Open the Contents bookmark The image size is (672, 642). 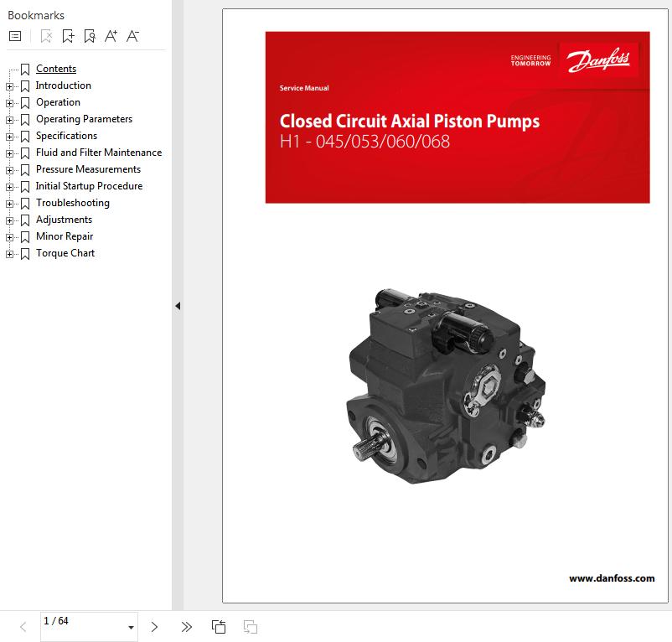tap(56, 69)
